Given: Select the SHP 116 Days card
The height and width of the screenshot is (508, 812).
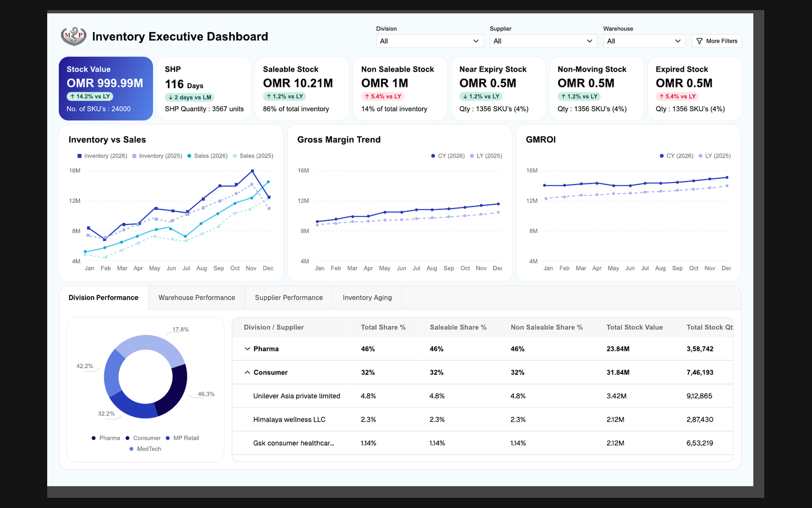Looking at the screenshot, I should [204, 88].
